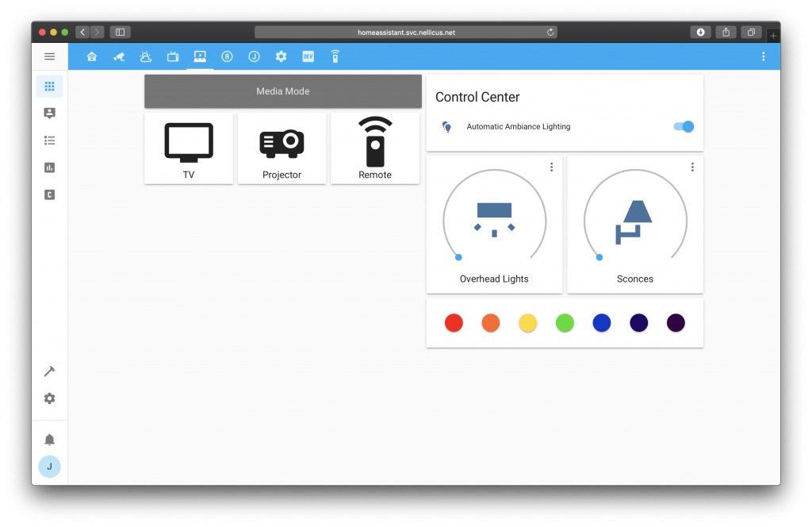Toggle the sidebar hamburger menu

coord(49,56)
